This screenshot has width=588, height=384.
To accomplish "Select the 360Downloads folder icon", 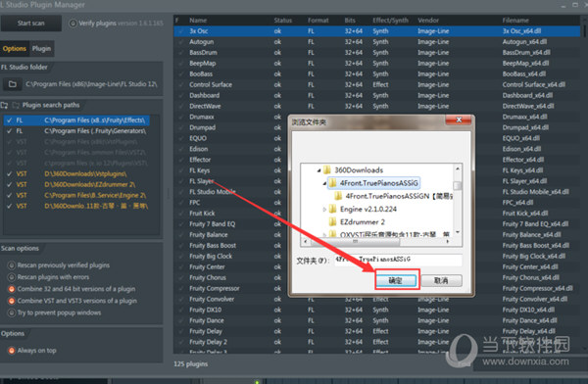I will (327, 170).
